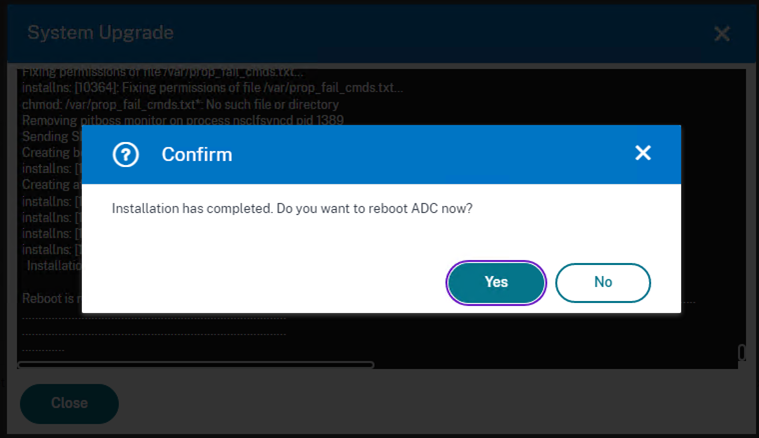Screen dimensions: 759x438
Task: Click the Confirm dialog title text
Action: coord(197,154)
